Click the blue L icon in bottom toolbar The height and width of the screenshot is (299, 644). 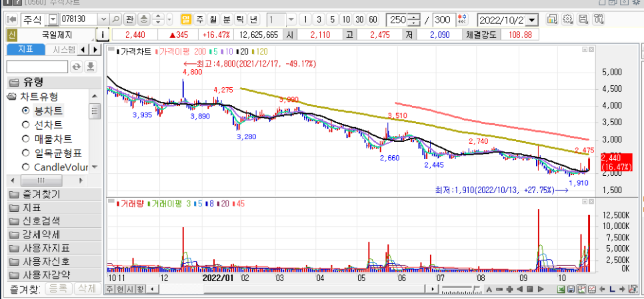(x=613, y=289)
